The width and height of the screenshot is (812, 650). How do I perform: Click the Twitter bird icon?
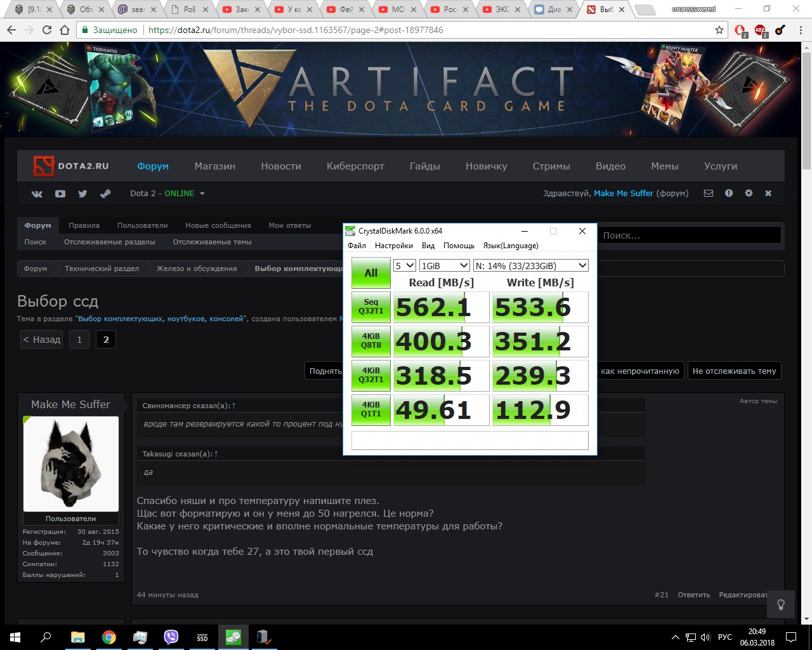82,194
